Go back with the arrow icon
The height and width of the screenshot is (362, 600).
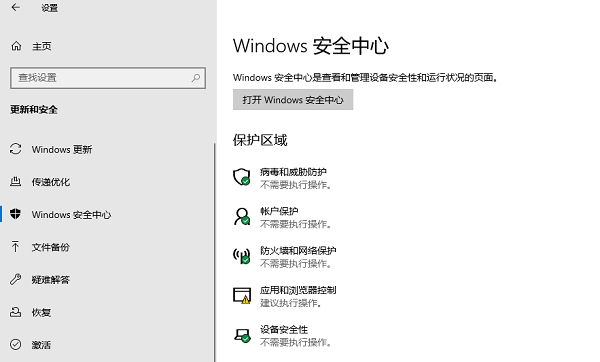point(16,7)
